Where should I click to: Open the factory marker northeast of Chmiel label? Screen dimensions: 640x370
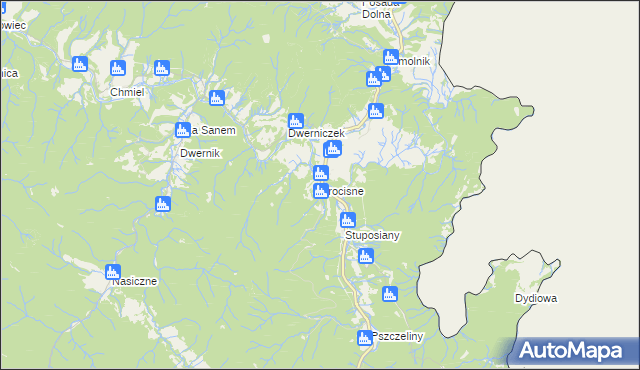coord(162,68)
